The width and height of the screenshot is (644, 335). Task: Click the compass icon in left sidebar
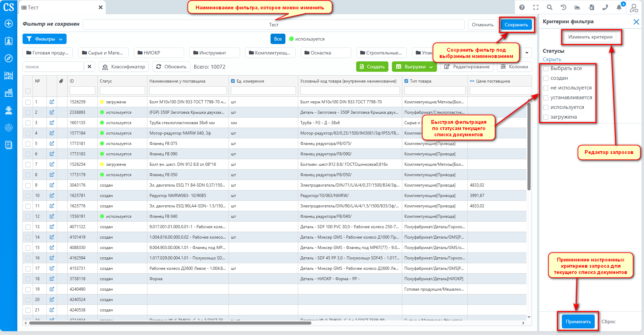click(x=9, y=58)
